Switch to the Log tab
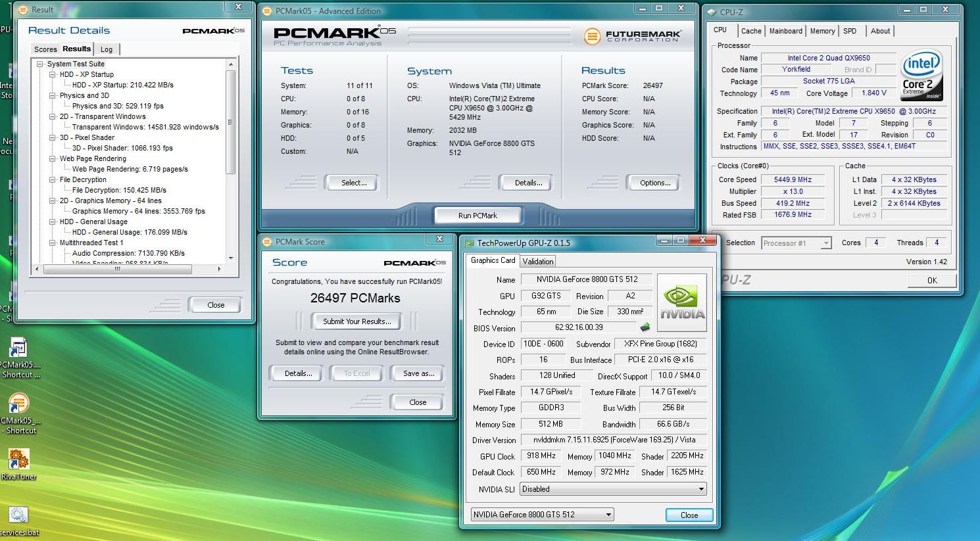980x541 pixels. point(107,49)
